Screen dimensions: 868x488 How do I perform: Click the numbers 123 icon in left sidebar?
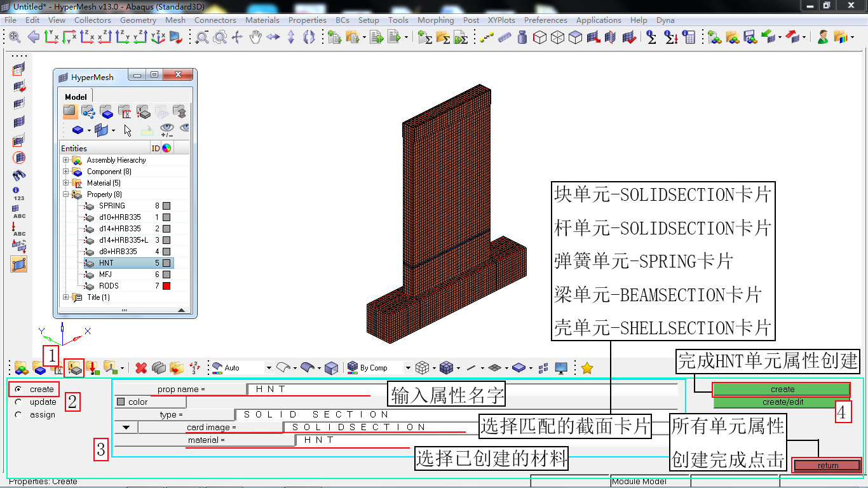point(19,194)
